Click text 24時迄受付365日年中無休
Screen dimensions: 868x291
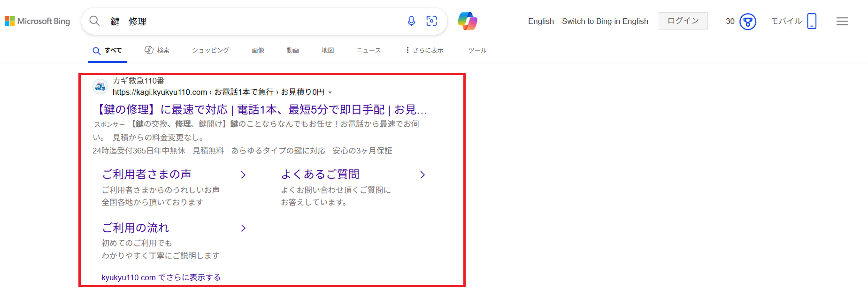tap(139, 151)
